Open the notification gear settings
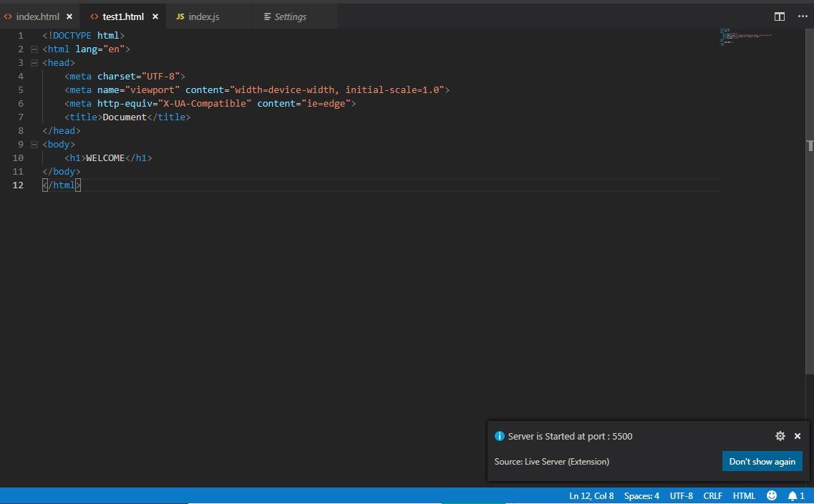Viewport: 814px width, 504px height. tap(780, 436)
